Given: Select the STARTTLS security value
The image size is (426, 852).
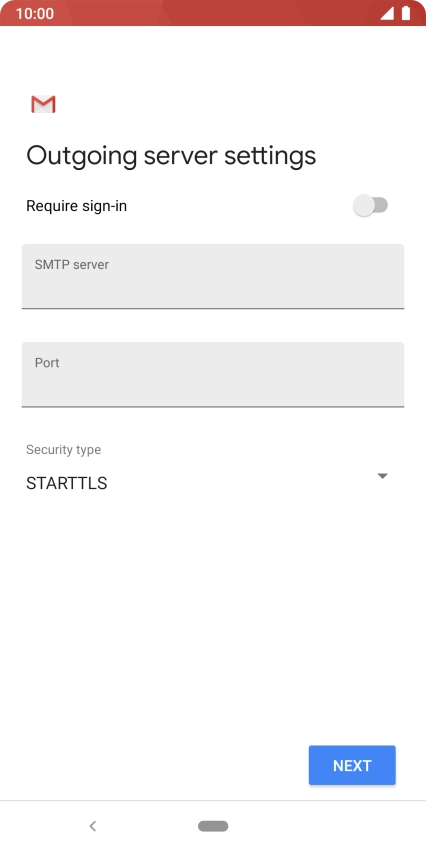Looking at the screenshot, I should tap(66, 483).
